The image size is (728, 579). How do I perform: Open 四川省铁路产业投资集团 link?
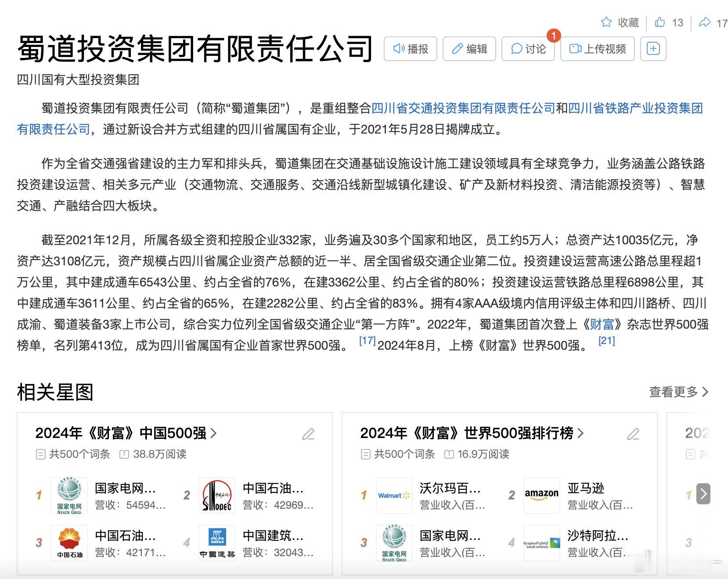click(636, 108)
